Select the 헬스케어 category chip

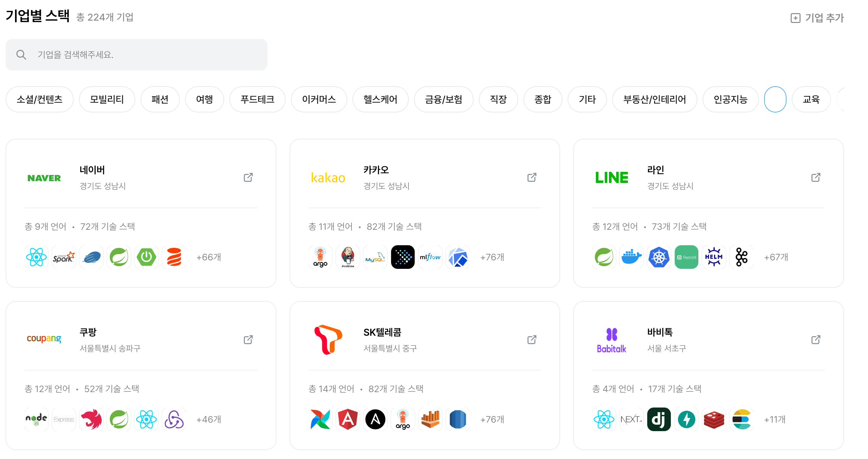pyautogui.click(x=380, y=99)
